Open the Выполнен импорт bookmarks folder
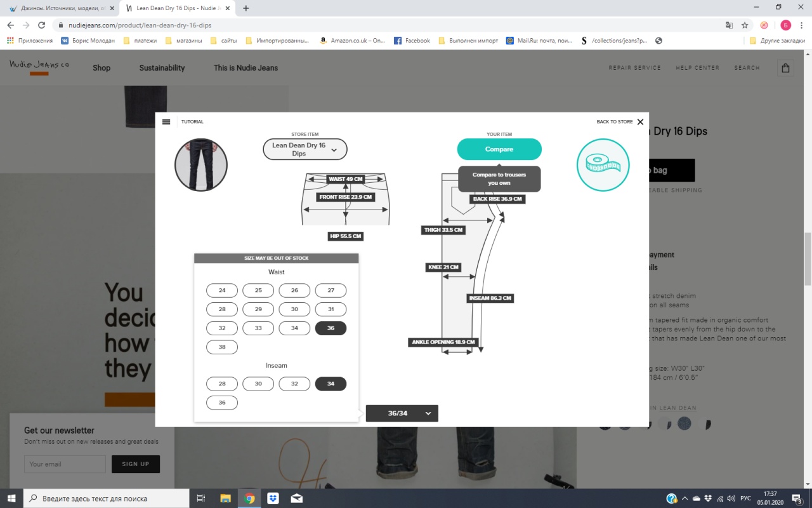This screenshot has width=812, height=508. [468, 41]
